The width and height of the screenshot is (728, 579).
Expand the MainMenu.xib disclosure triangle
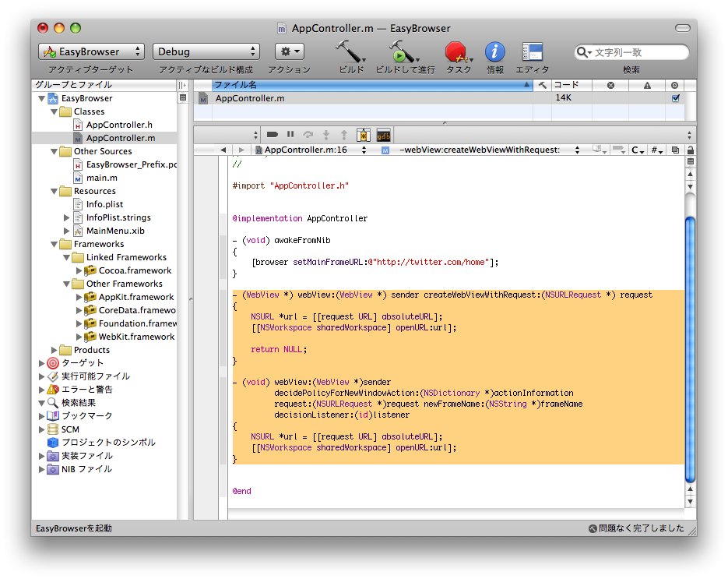66,231
